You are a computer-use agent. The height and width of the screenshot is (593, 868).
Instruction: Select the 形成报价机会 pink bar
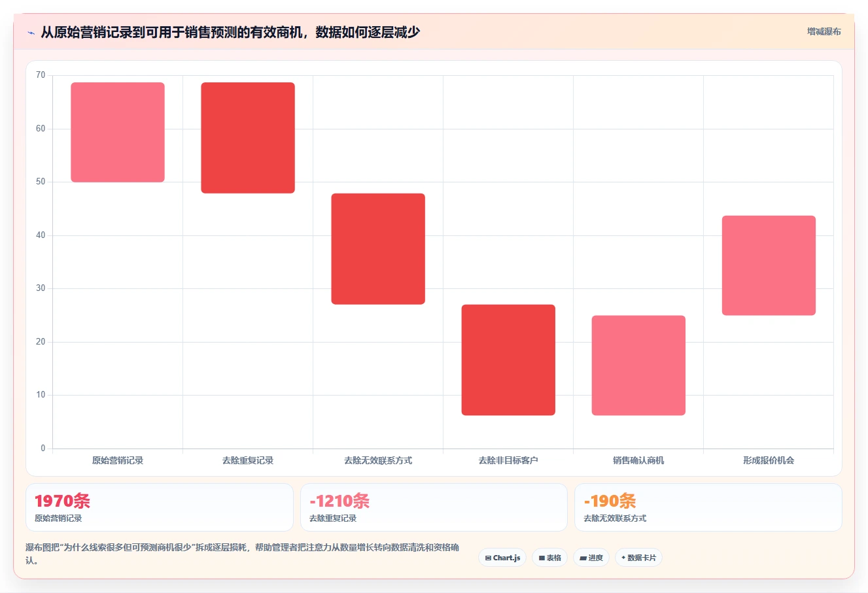(x=769, y=265)
